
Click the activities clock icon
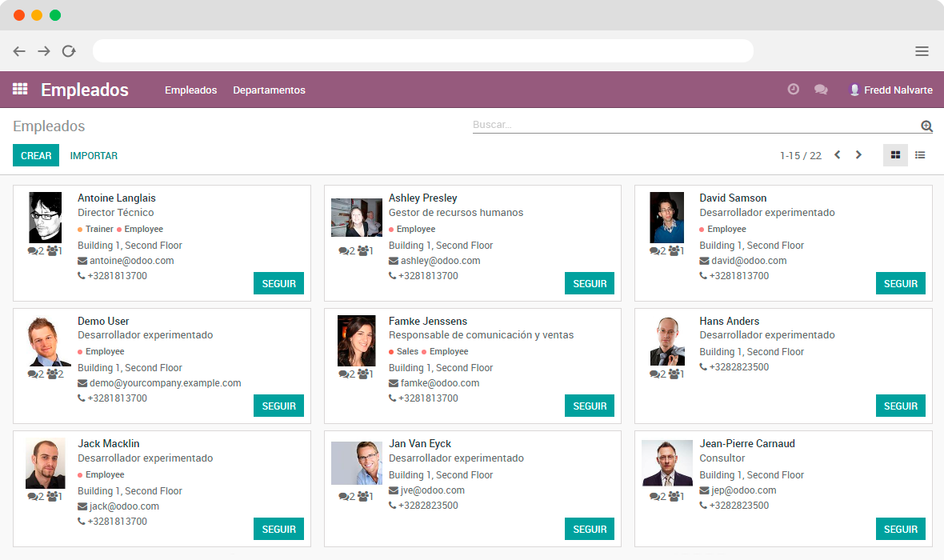pyautogui.click(x=793, y=90)
